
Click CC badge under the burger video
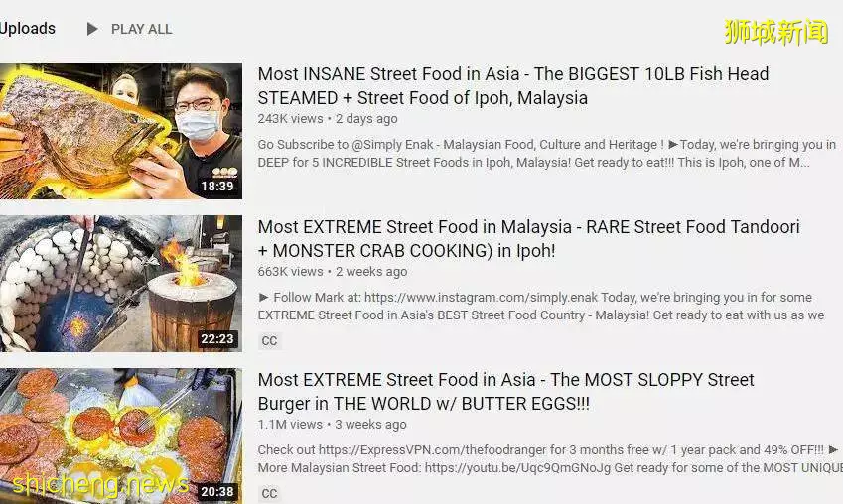pyautogui.click(x=269, y=493)
